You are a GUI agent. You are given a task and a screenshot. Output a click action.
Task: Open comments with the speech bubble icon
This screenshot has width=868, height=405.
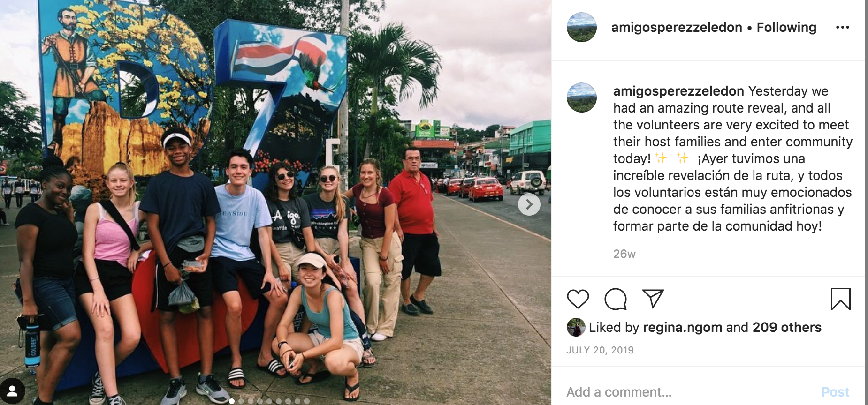[x=616, y=299]
